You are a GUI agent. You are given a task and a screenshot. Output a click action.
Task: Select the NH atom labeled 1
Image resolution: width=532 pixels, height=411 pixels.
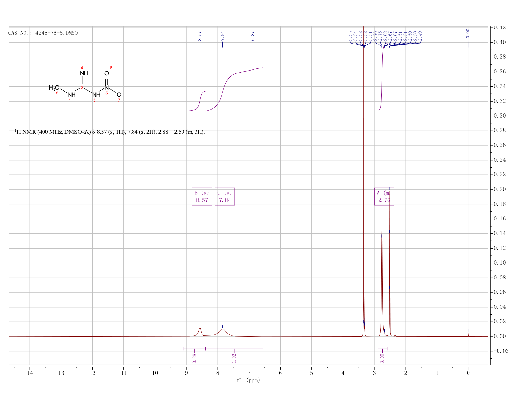coord(72,95)
